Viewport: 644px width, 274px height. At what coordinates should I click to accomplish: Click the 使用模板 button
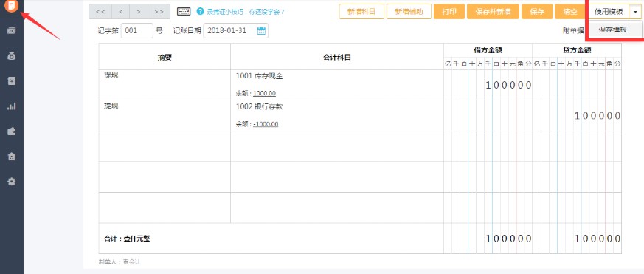click(x=609, y=12)
